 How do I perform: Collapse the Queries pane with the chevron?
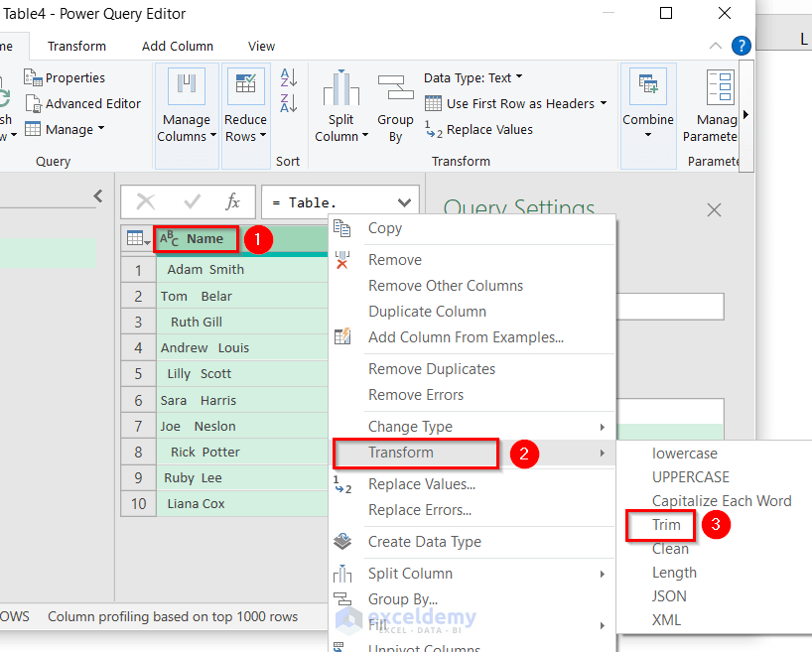click(97, 196)
